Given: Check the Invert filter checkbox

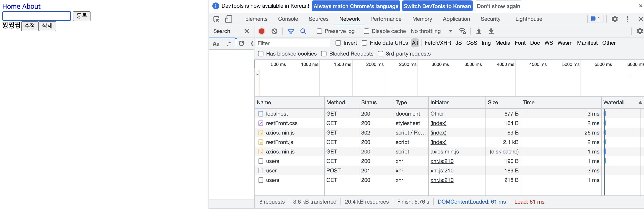Looking at the screenshot, I should tap(338, 43).
